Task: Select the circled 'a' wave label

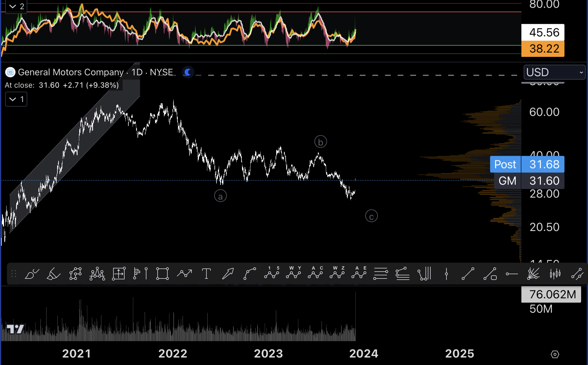Action: click(220, 196)
